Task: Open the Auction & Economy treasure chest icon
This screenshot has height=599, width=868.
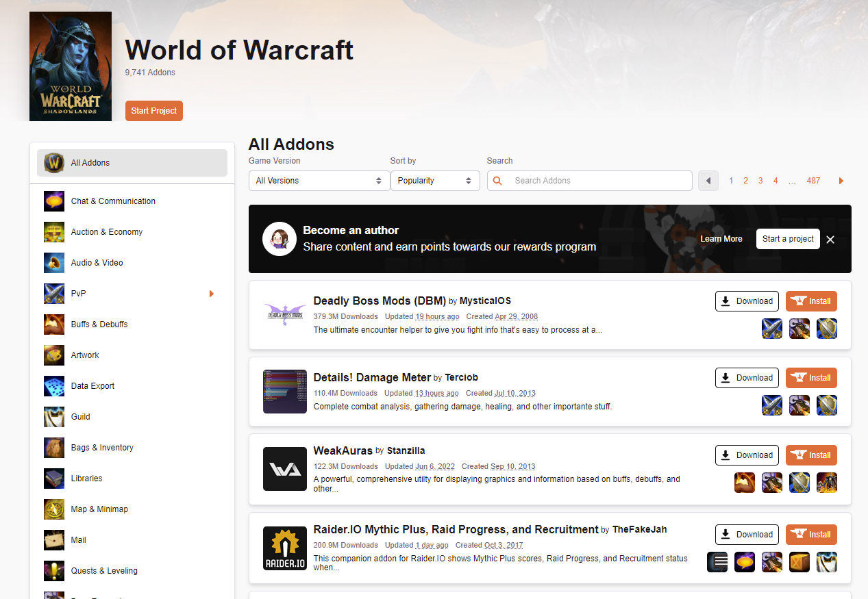Action: 54,232
